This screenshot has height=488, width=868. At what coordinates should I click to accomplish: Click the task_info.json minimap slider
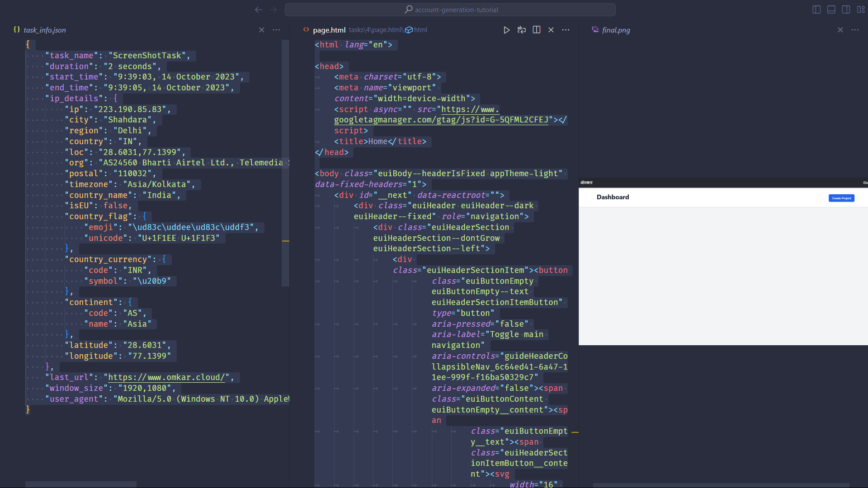[x=285, y=163]
